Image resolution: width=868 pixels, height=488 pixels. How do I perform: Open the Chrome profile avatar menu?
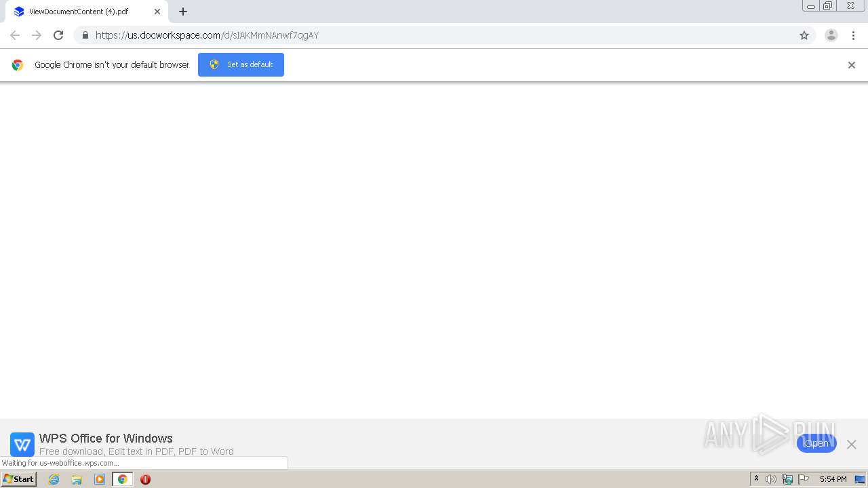[x=831, y=35]
